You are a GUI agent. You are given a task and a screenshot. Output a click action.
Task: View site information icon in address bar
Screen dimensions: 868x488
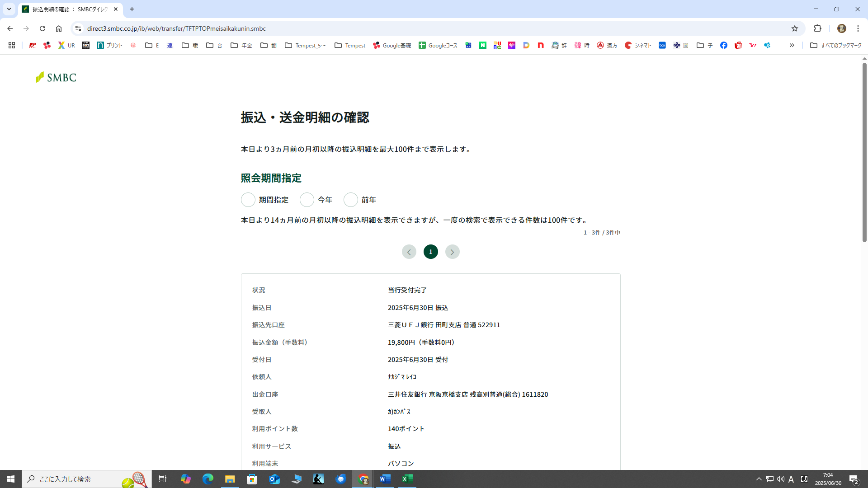coord(78,28)
